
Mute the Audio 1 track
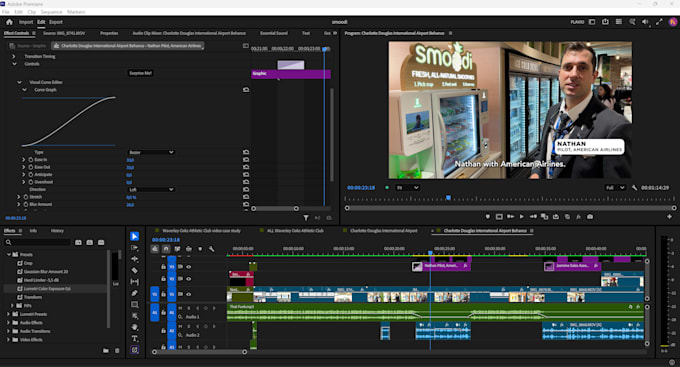point(180,308)
